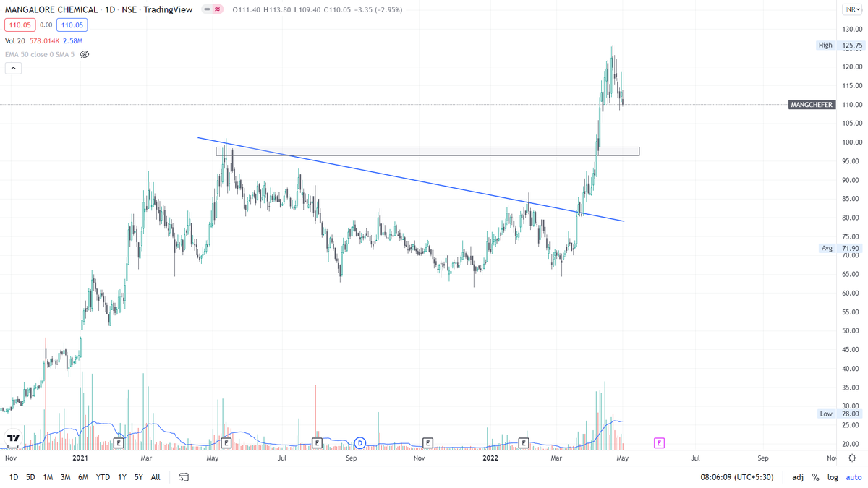The width and height of the screenshot is (868, 488).
Task: Open the go-to-date calendar icon
Action: click(184, 477)
